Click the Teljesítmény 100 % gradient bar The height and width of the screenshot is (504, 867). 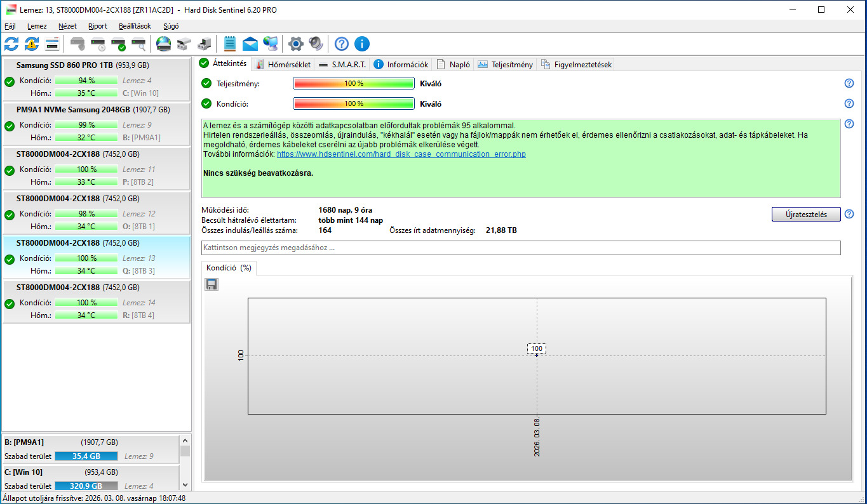click(354, 84)
